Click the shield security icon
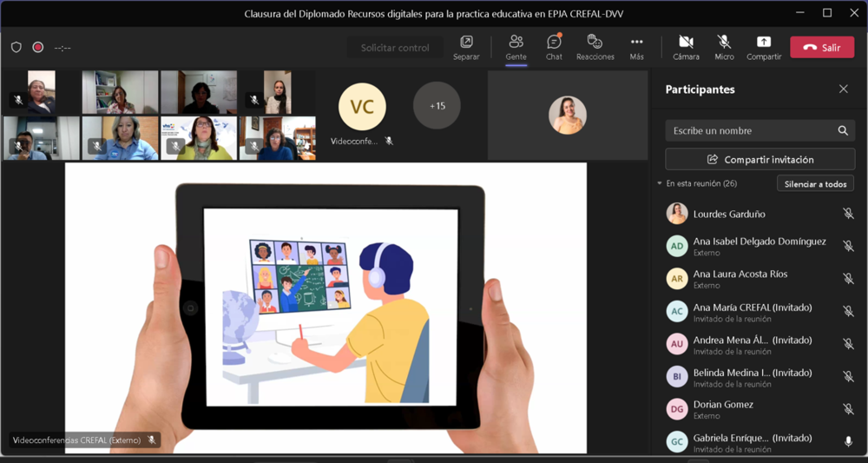868x463 pixels. coord(16,48)
